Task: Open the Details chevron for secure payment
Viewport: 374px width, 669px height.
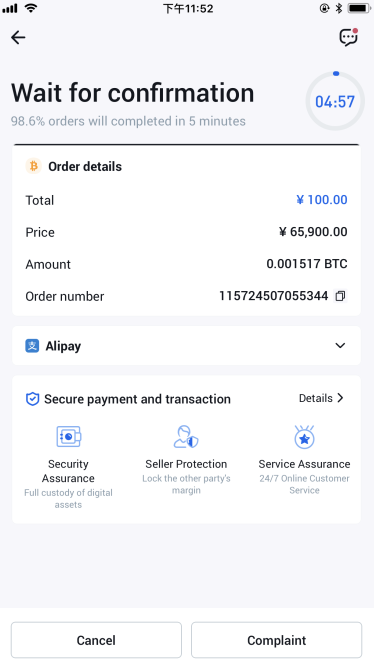Action: (340, 398)
